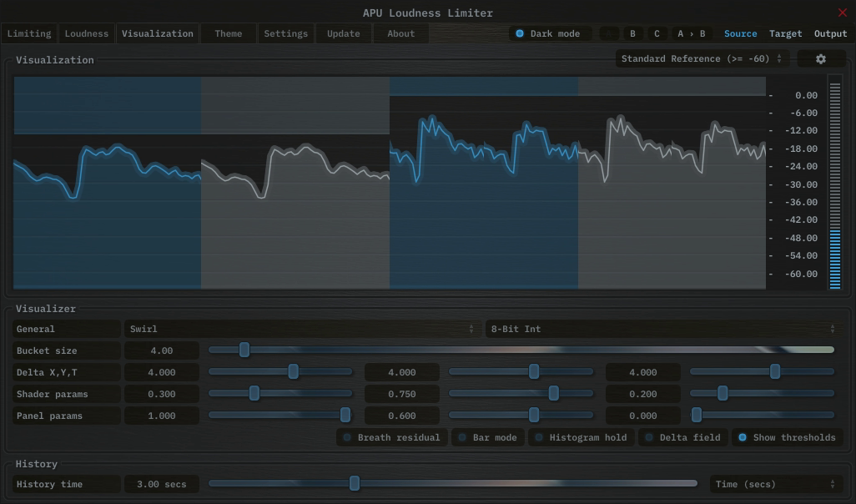The width and height of the screenshot is (856, 504).
Task: Select preset slot C
Action: [657, 34]
